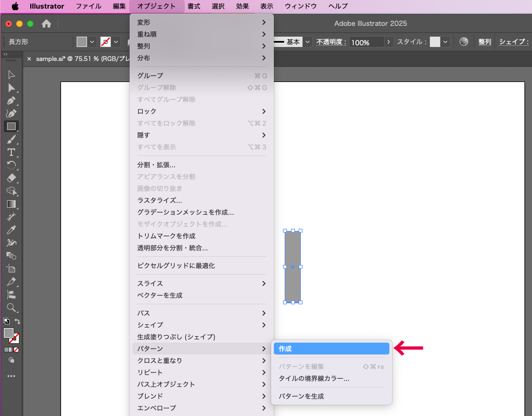Viewport: 532px width, 416px height.
Task: Select the Direct Selection tool
Action: (x=11, y=88)
